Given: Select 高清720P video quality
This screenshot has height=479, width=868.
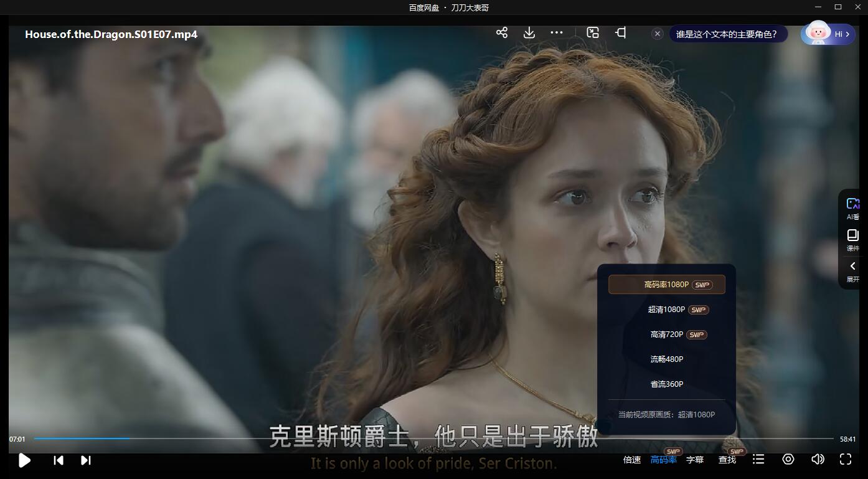Looking at the screenshot, I should (x=666, y=334).
